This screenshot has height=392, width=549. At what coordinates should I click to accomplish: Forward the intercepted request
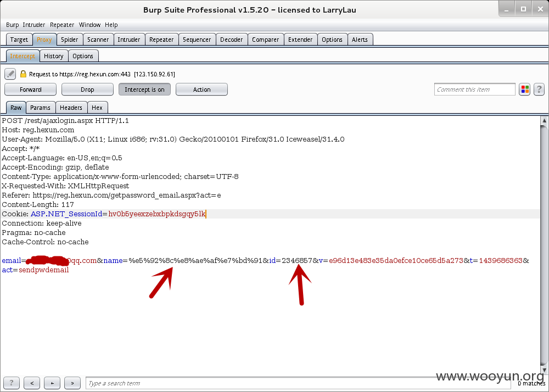point(30,89)
